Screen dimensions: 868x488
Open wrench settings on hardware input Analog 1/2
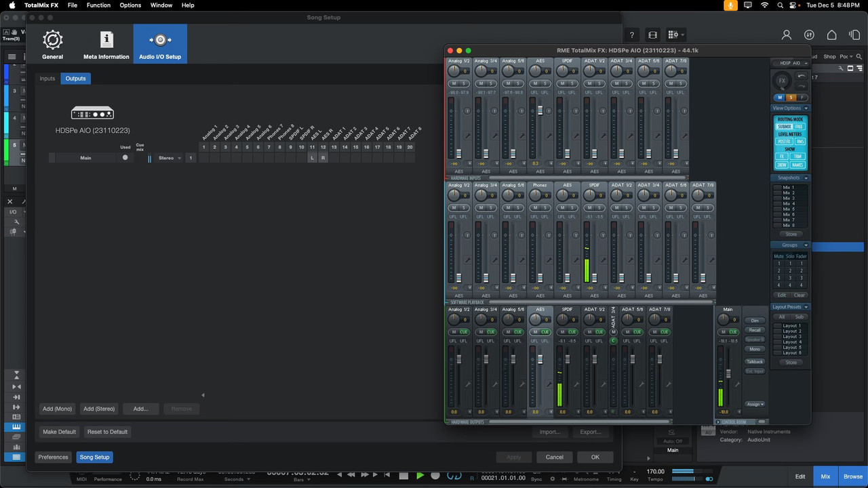coord(468,136)
